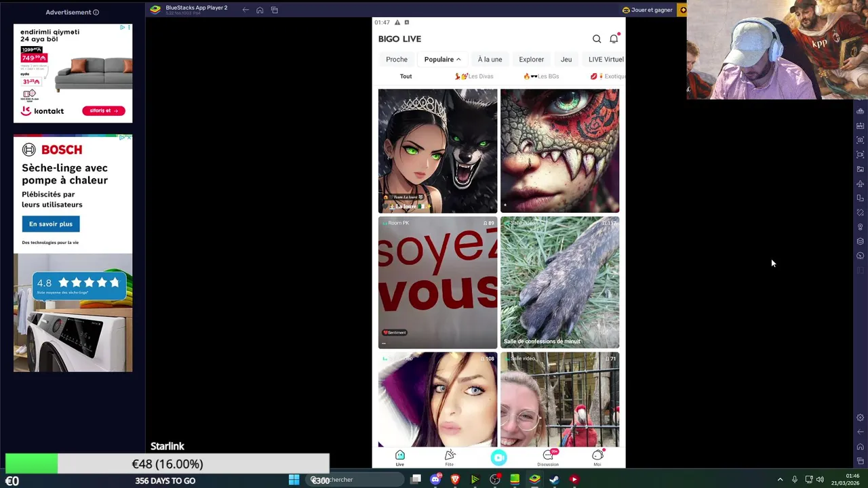This screenshot has height=488, width=868.
Task: Expand the Populaire tab dropdown arrow
Action: pyautogui.click(x=458, y=60)
